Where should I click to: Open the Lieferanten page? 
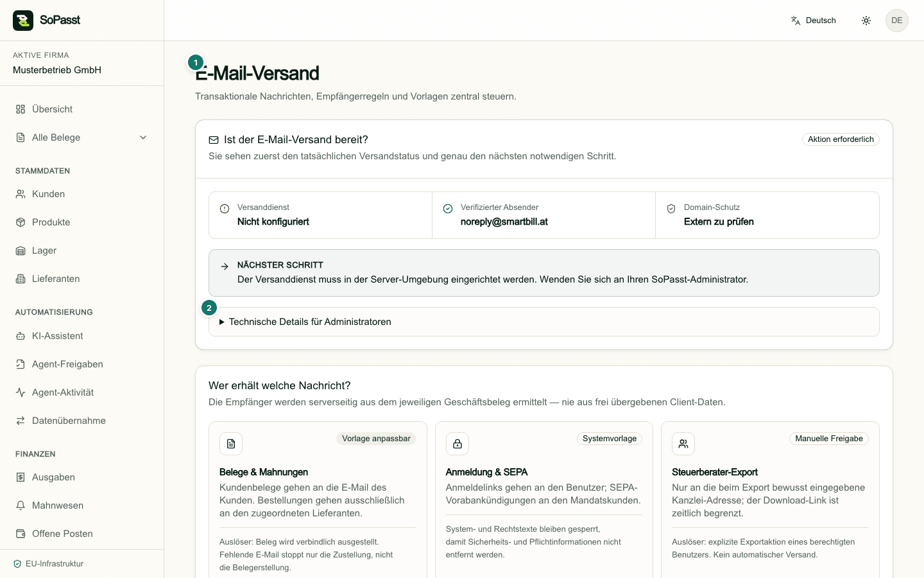coord(82,279)
